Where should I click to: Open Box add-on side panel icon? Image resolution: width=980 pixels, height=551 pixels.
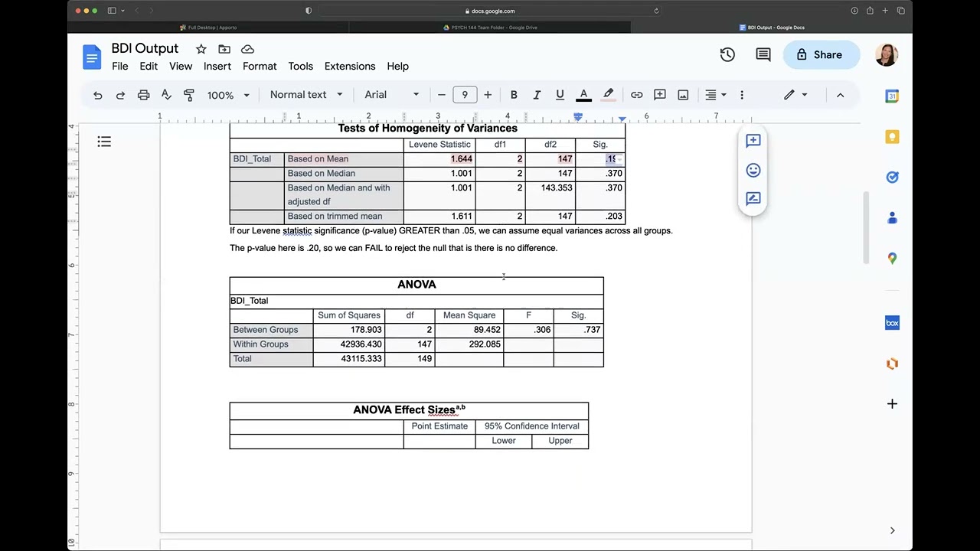[x=892, y=323]
